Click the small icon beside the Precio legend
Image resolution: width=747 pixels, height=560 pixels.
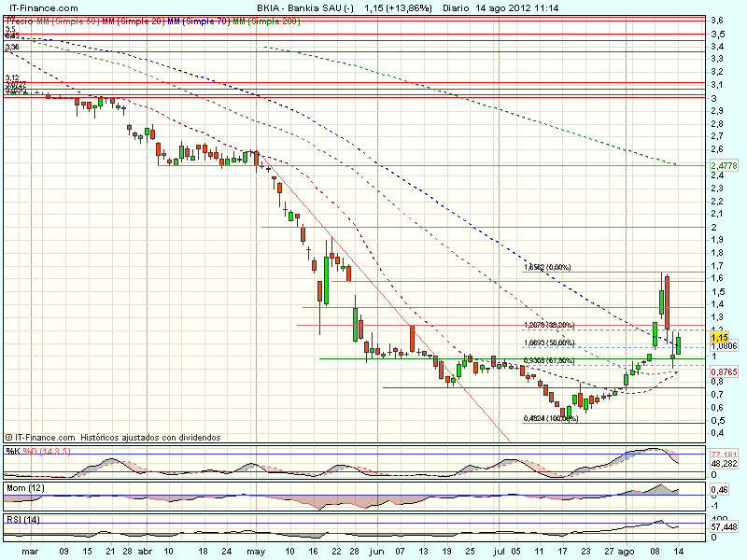[7, 20]
